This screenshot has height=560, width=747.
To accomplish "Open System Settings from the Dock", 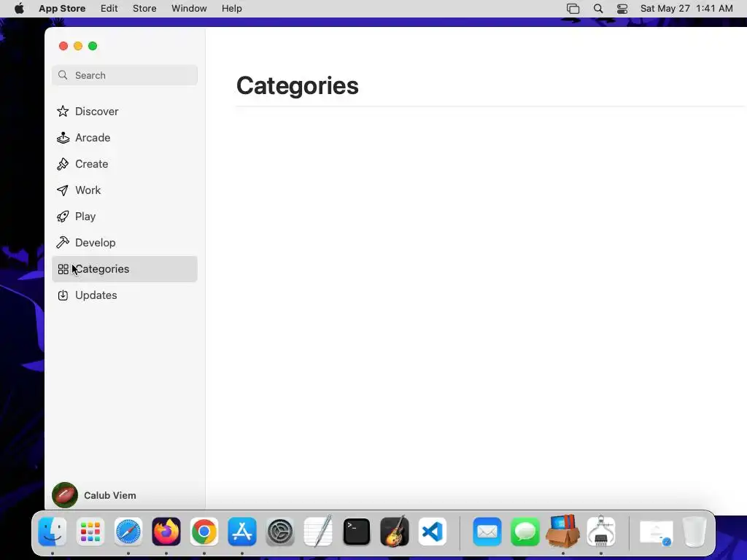I will (280, 532).
